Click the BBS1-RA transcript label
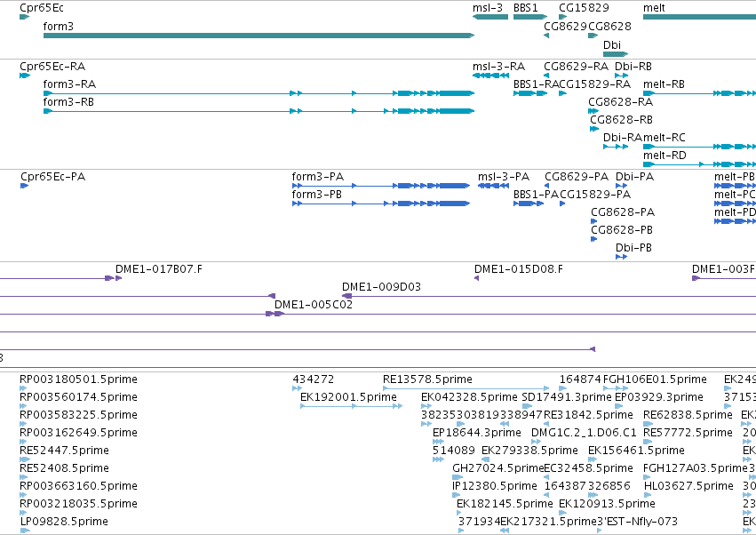The height and width of the screenshot is (535, 756). [x=535, y=84]
